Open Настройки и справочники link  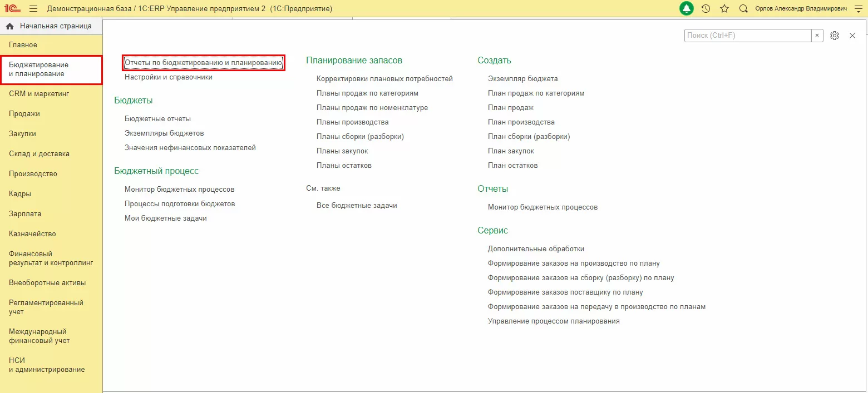click(169, 77)
